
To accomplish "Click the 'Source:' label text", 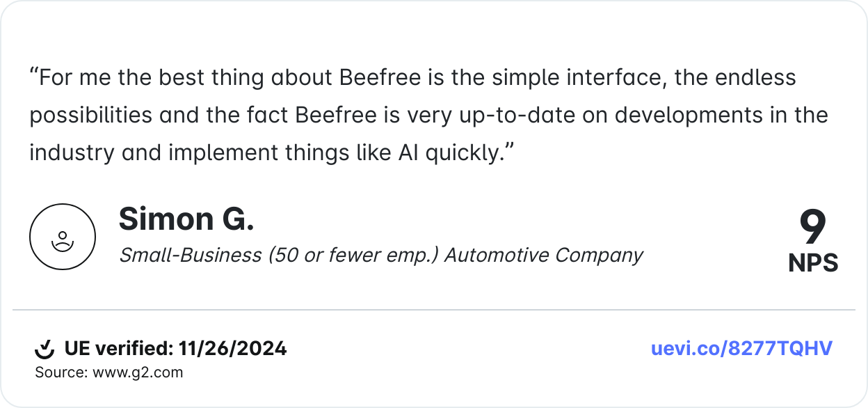I will (x=61, y=372).
